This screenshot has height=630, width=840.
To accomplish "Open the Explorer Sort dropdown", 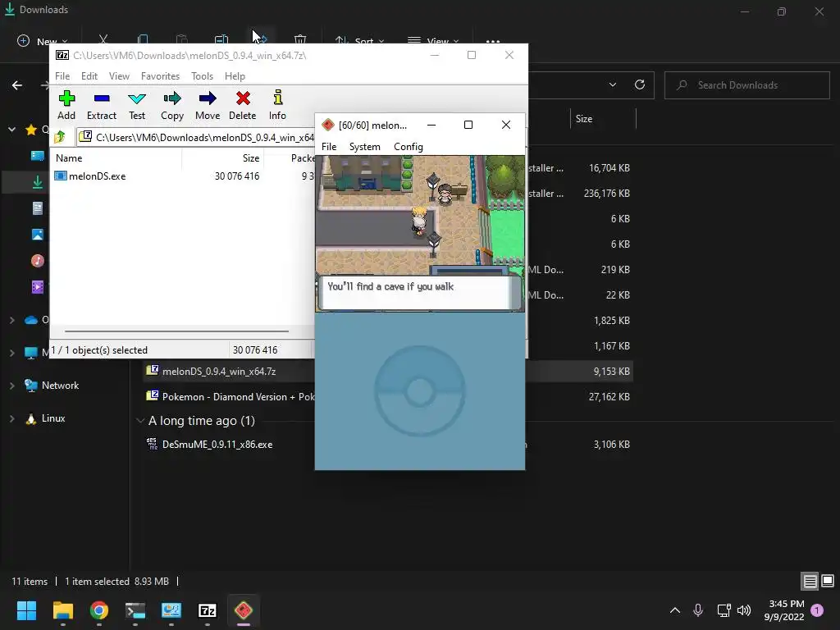I will (x=359, y=41).
